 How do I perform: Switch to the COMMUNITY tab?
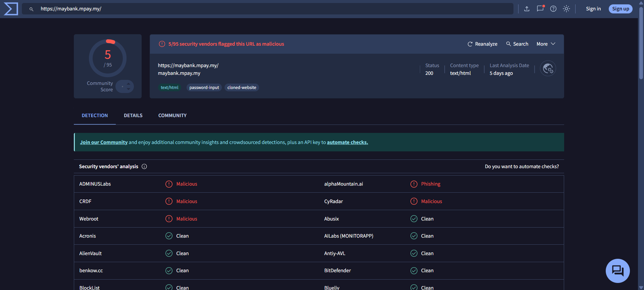[172, 115]
